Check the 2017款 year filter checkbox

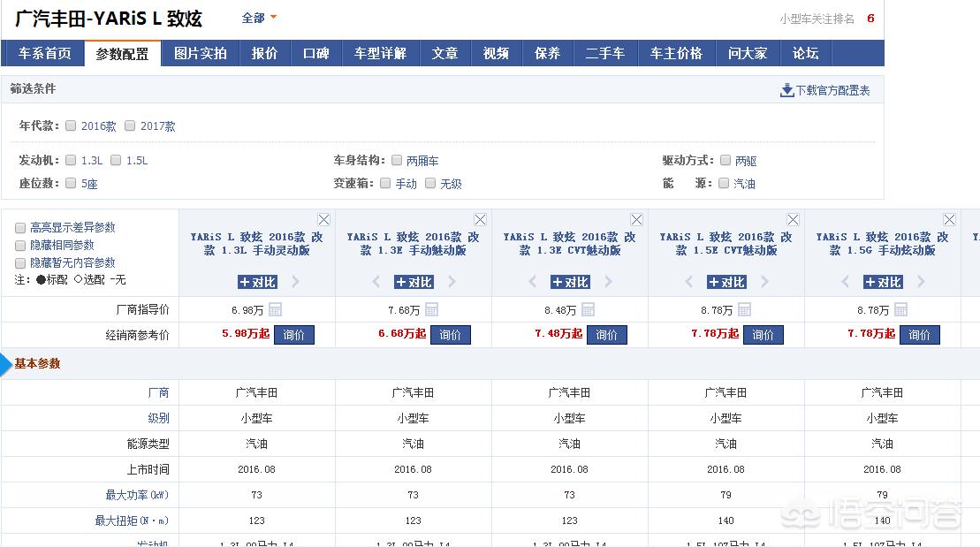(130, 125)
